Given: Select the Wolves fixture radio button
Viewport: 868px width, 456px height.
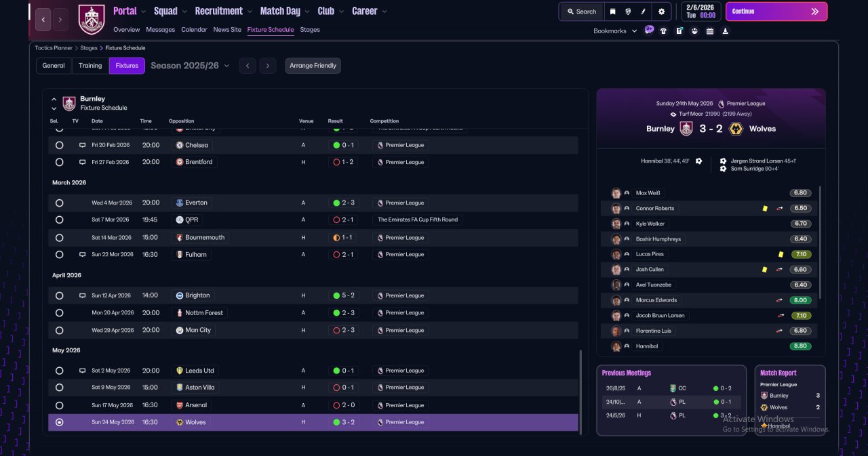Looking at the screenshot, I should pos(60,422).
